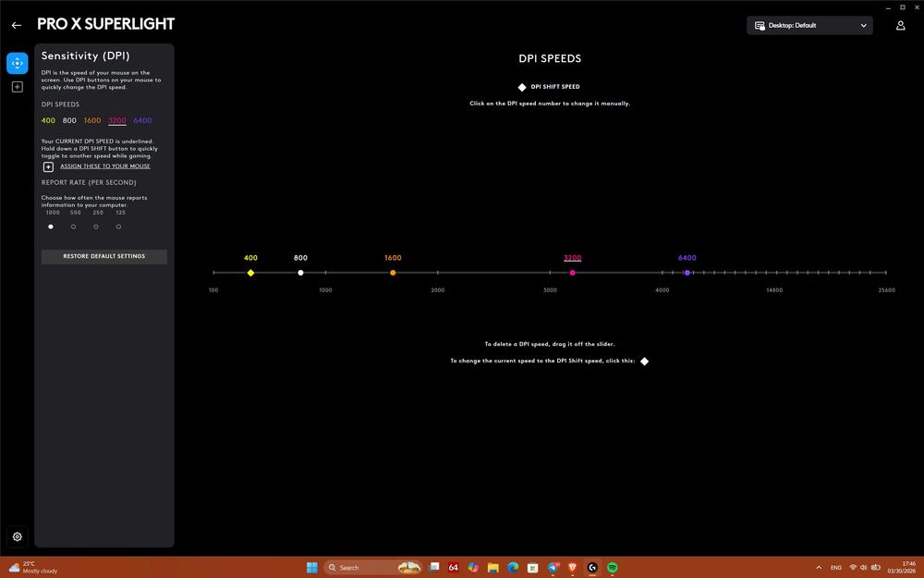Select the 1600 DPI speed in the sidebar list

pyautogui.click(x=91, y=120)
